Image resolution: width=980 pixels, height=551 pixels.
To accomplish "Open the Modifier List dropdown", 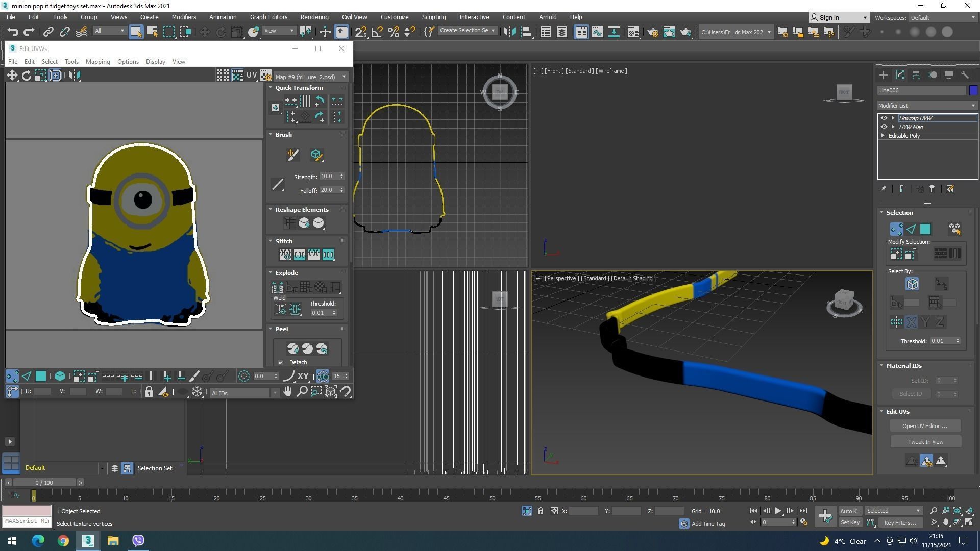I will pyautogui.click(x=927, y=106).
